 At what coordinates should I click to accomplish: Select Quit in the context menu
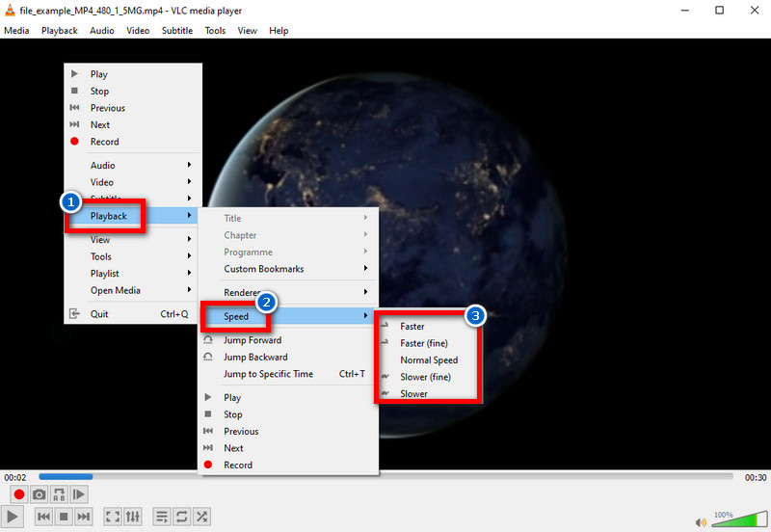(x=133, y=313)
